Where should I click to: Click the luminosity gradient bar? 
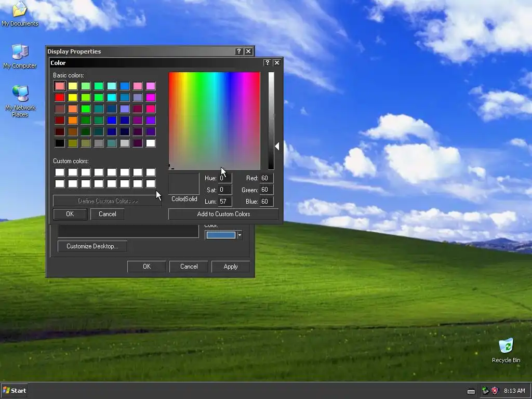click(271, 121)
